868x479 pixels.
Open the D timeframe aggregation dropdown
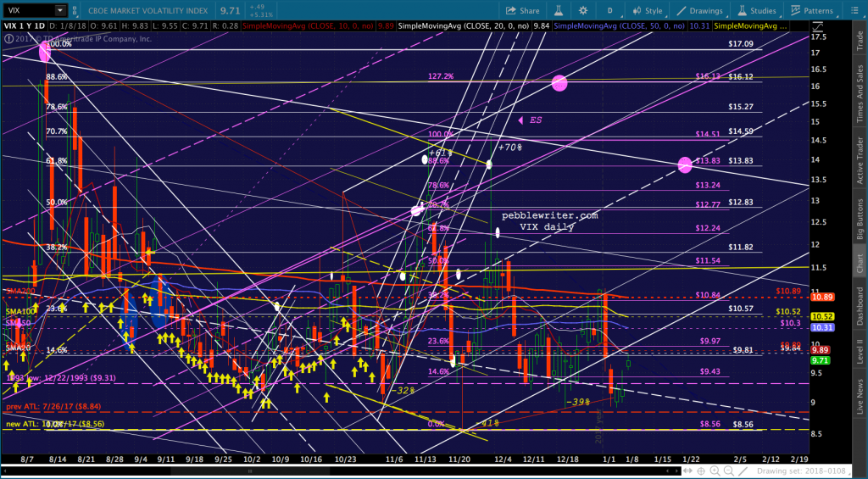click(611, 10)
